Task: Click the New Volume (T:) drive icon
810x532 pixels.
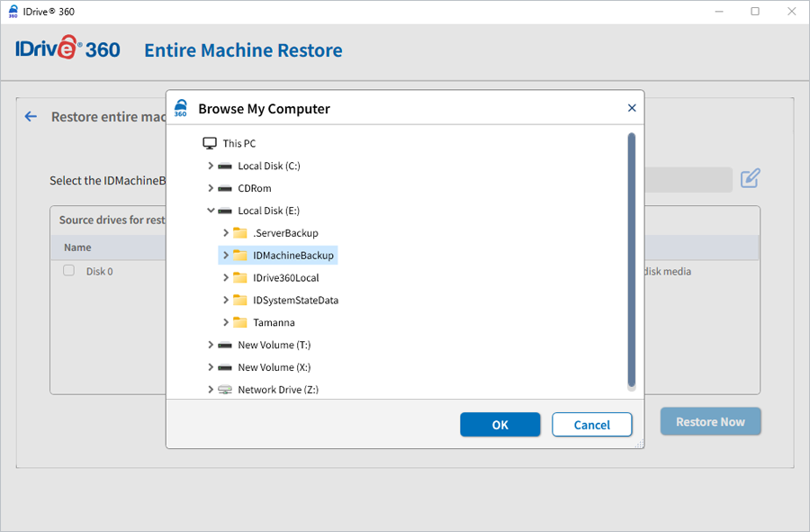Action: click(x=225, y=345)
